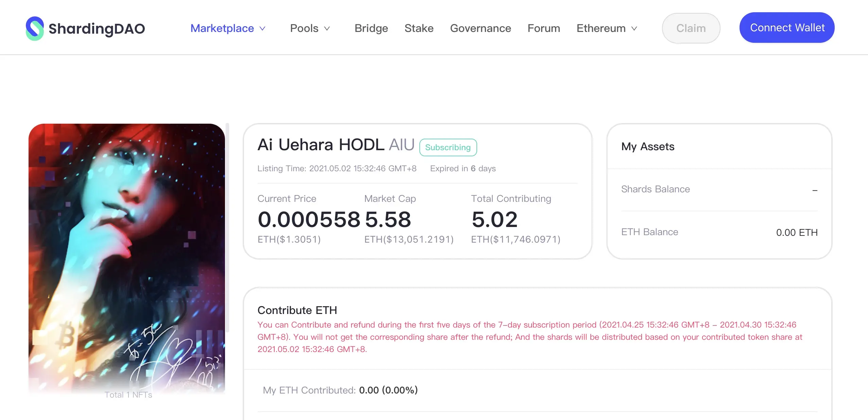Go to the Bridge page

(371, 28)
